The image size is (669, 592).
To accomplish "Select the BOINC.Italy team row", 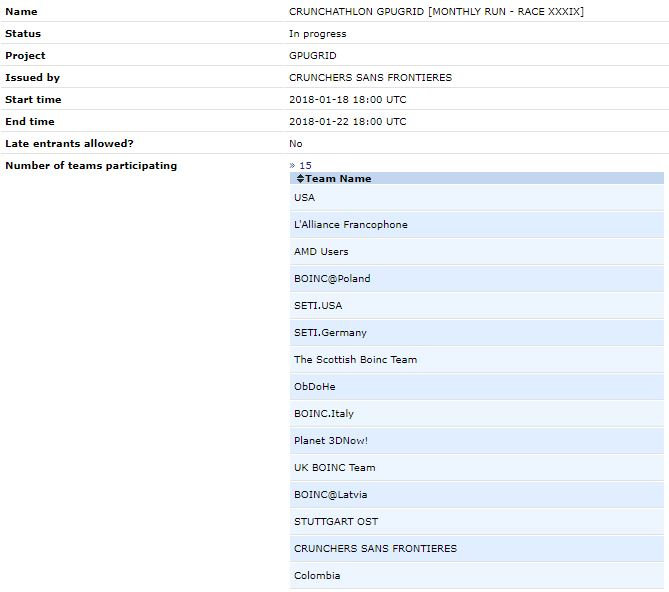I will point(477,414).
